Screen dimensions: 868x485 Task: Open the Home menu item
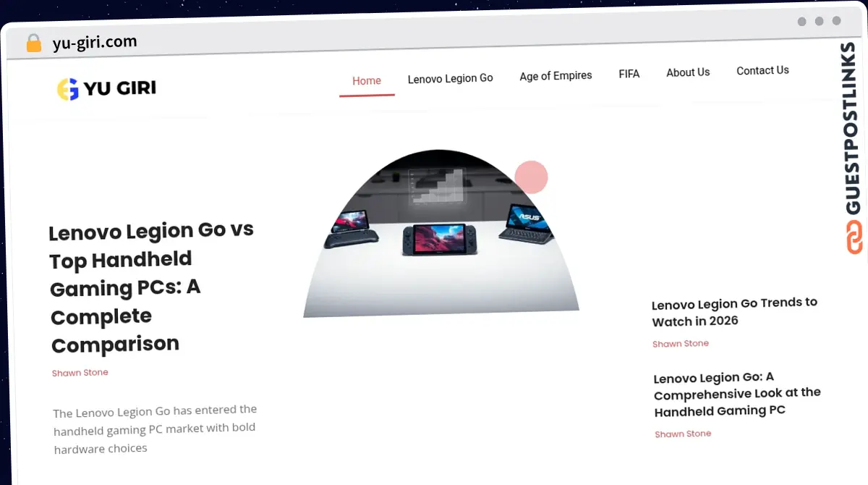[367, 80]
